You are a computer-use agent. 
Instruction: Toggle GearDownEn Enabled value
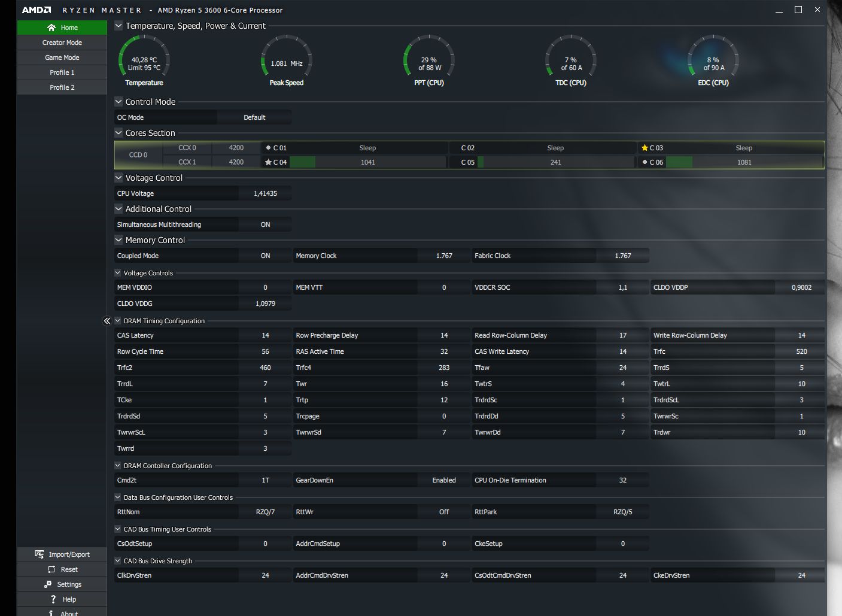[x=444, y=480]
